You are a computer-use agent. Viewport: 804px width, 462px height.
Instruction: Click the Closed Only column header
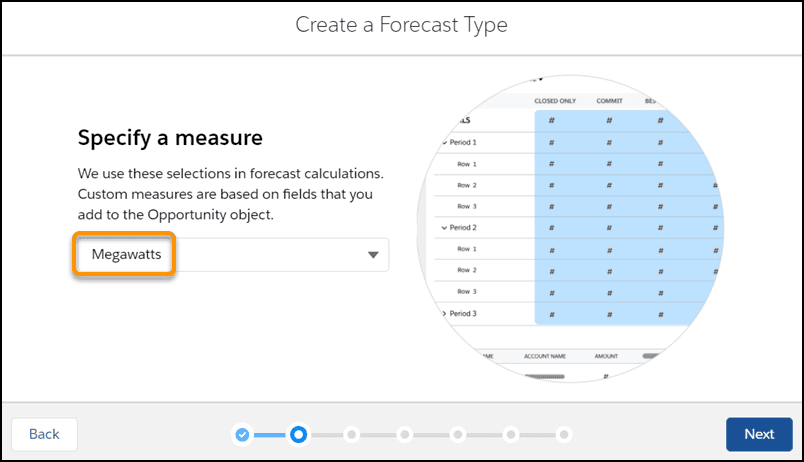tap(555, 101)
